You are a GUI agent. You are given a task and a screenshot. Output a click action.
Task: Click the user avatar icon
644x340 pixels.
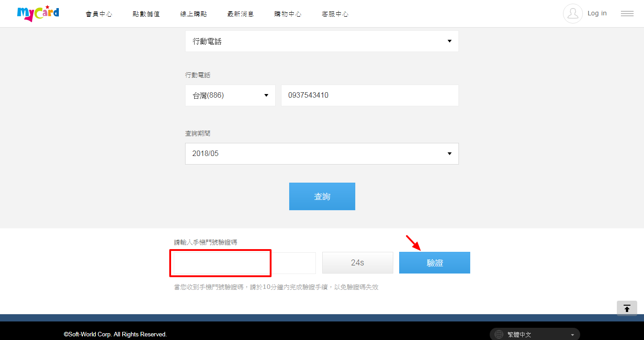[x=572, y=14]
